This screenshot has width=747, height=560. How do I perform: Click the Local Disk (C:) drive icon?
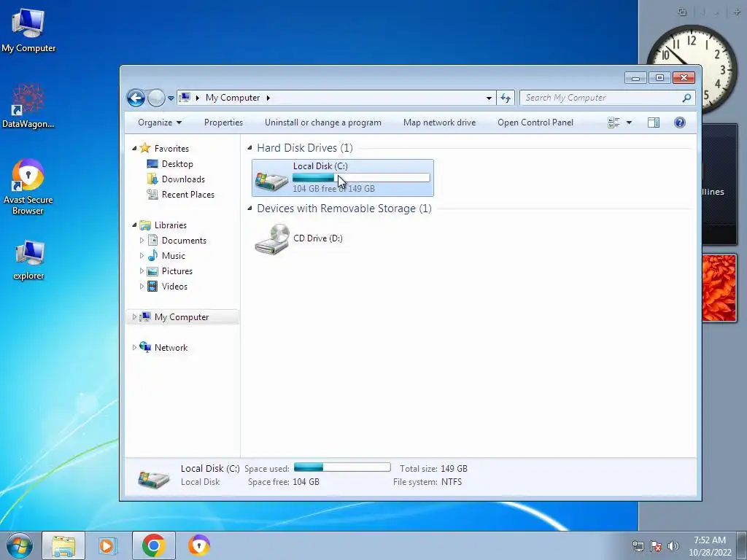271,180
